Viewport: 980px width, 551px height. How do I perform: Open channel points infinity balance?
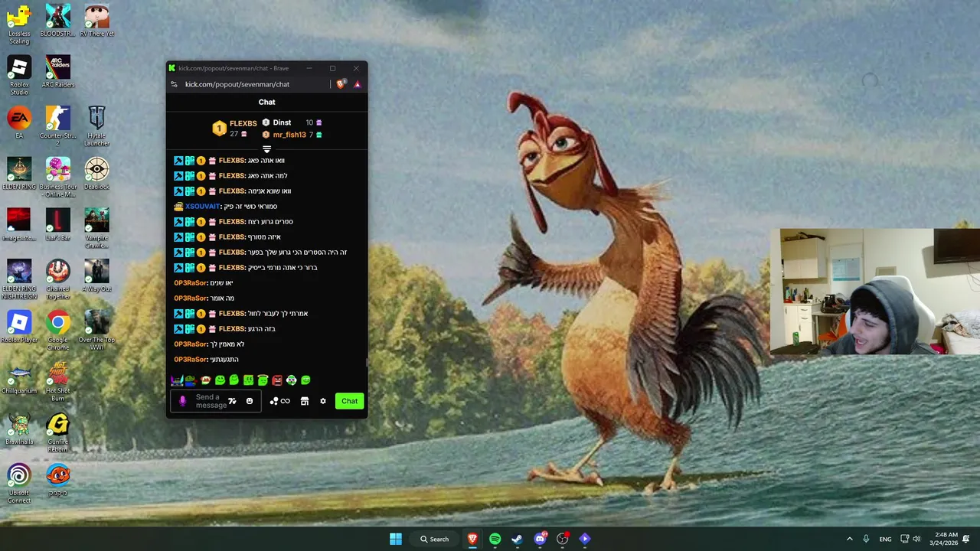click(280, 401)
